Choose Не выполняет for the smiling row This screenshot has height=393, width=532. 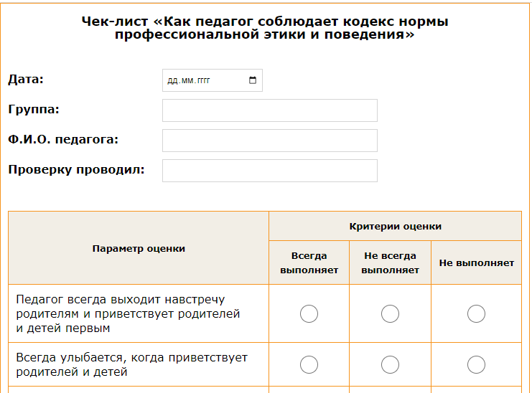[x=476, y=364]
